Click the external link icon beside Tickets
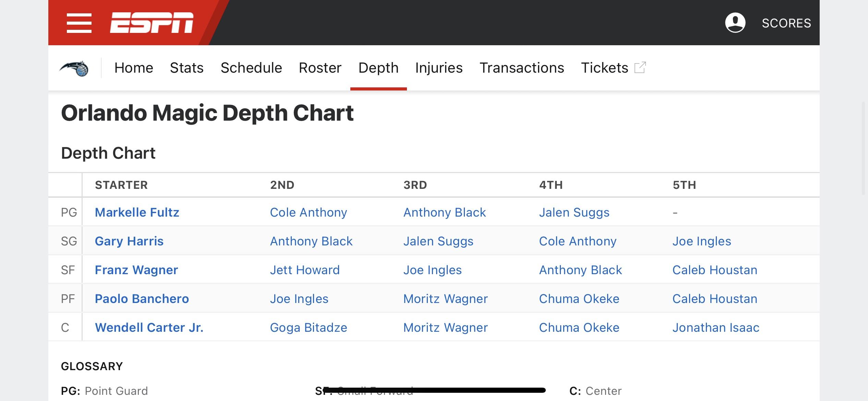Screen dimensions: 868x401 pos(640,68)
